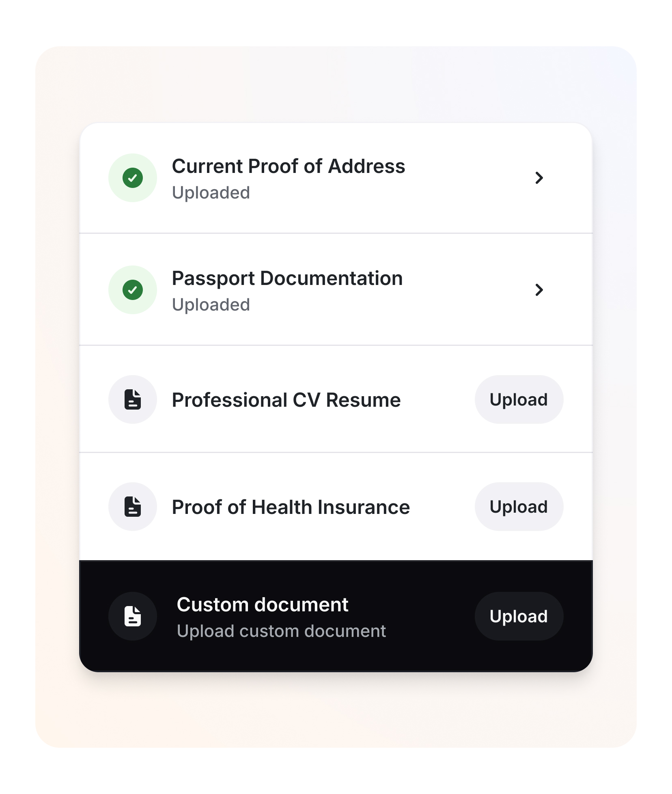This screenshot has width=672, height=794.
Task: Click the green checkmark beside Current Proof of Address
Action: click(133, 178)
